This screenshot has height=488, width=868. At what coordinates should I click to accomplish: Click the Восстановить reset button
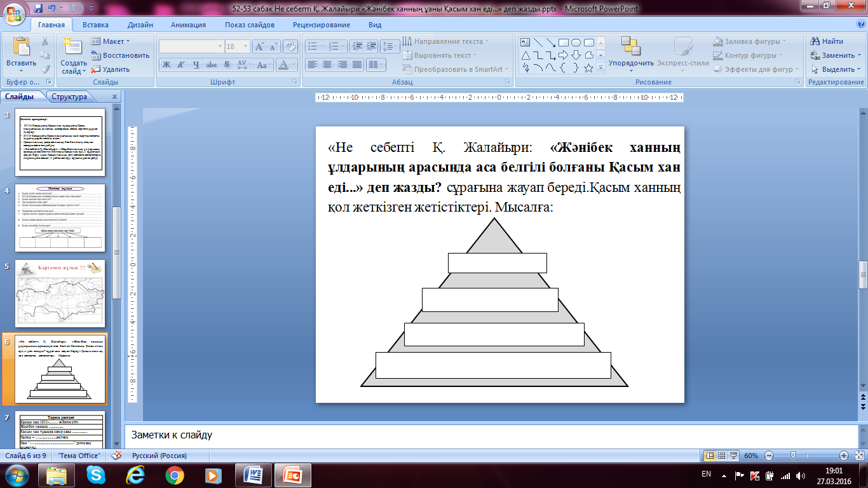tap(121, 55)
